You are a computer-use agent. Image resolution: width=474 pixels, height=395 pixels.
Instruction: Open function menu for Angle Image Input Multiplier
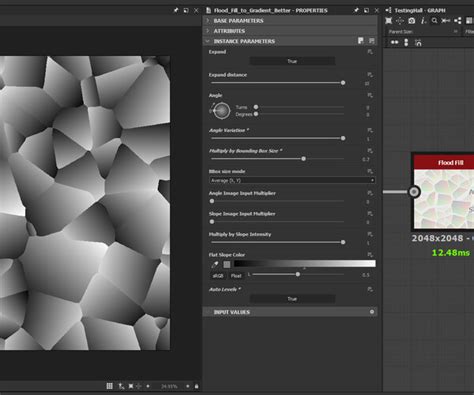point(370,193)
